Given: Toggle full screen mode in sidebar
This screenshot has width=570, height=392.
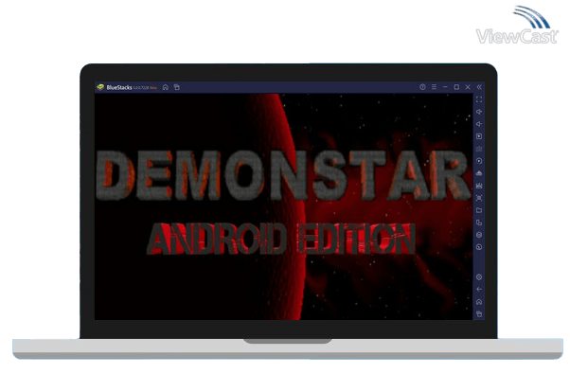Looking at the screenshot, I should click(479, 99).
